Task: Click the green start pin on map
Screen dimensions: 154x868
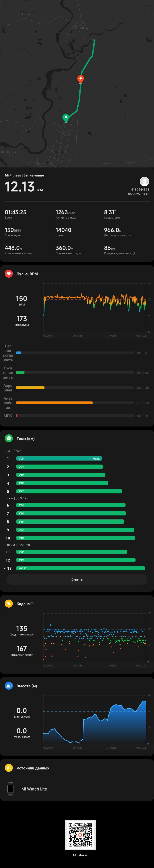Action: pos(66,118)
